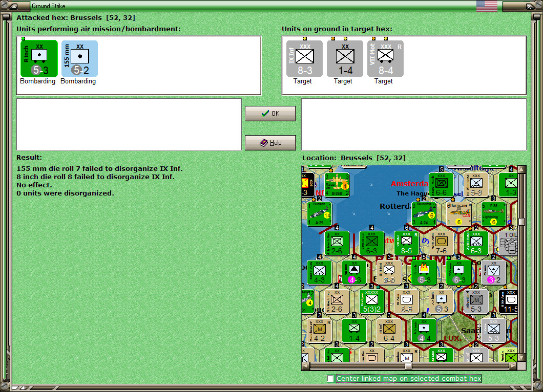
Task: Click the XXXIII Inf 6-3 counter
Action: coord(371,243)
